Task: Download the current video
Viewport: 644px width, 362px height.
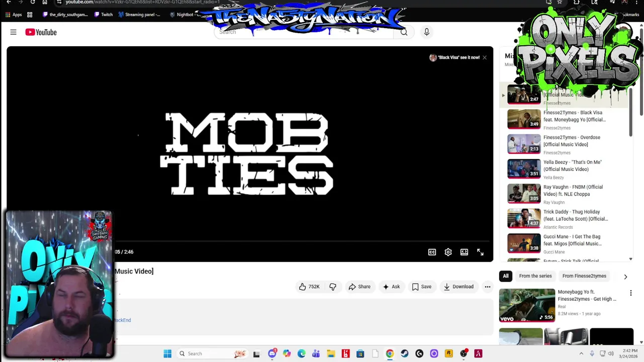Action: (x=458, y=287)
